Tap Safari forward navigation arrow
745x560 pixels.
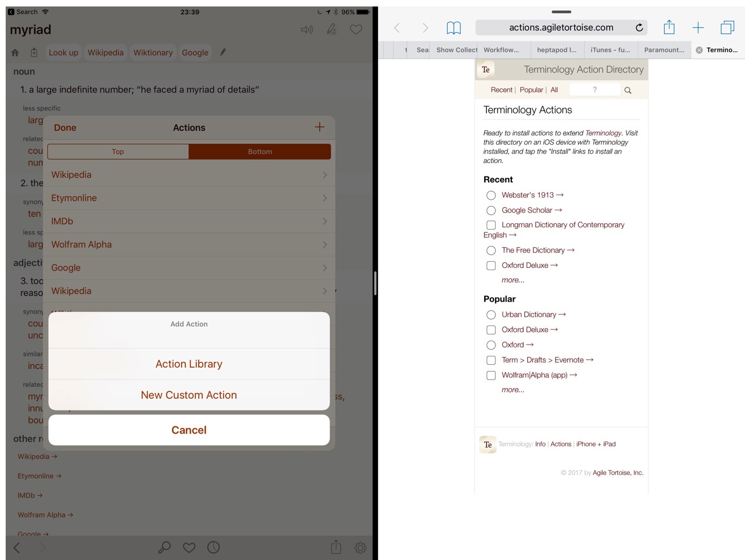425,28
